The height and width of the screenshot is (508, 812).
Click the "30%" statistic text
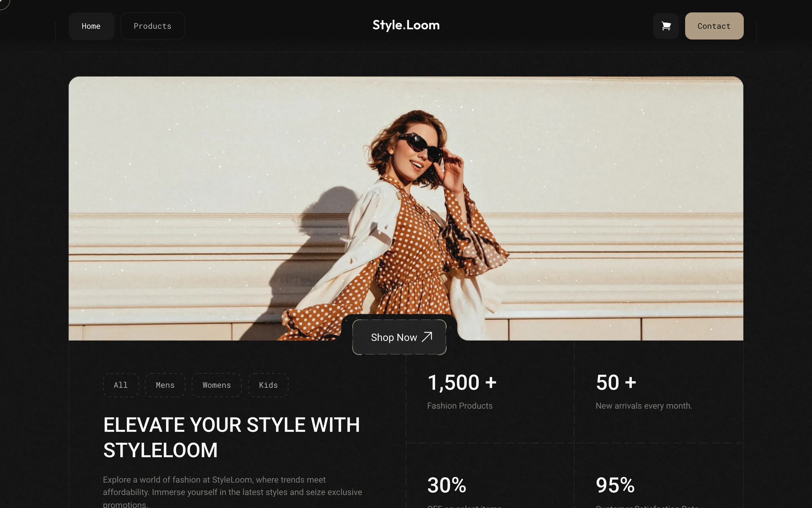coord(447,485)
